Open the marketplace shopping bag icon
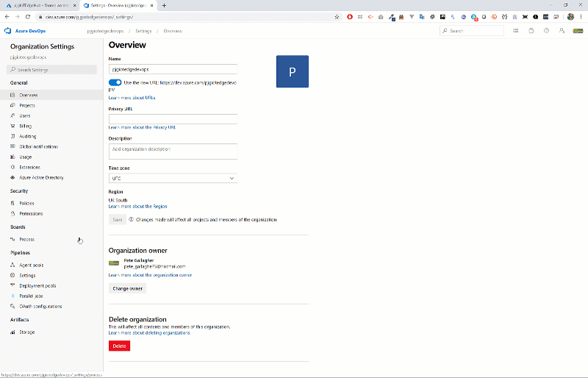This screenshot has width=588, height=378. pyautogui.click(x=531, y=31)
